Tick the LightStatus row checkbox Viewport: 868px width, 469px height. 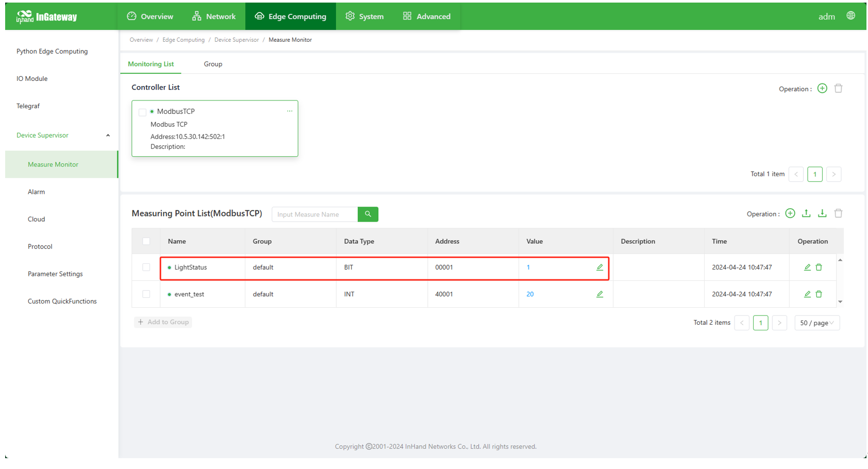coord(146,267)
